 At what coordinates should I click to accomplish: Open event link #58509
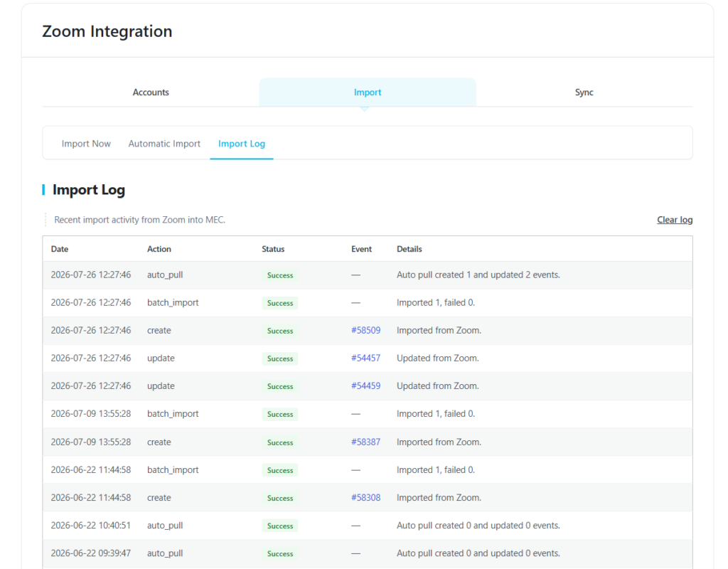[366, 330]
